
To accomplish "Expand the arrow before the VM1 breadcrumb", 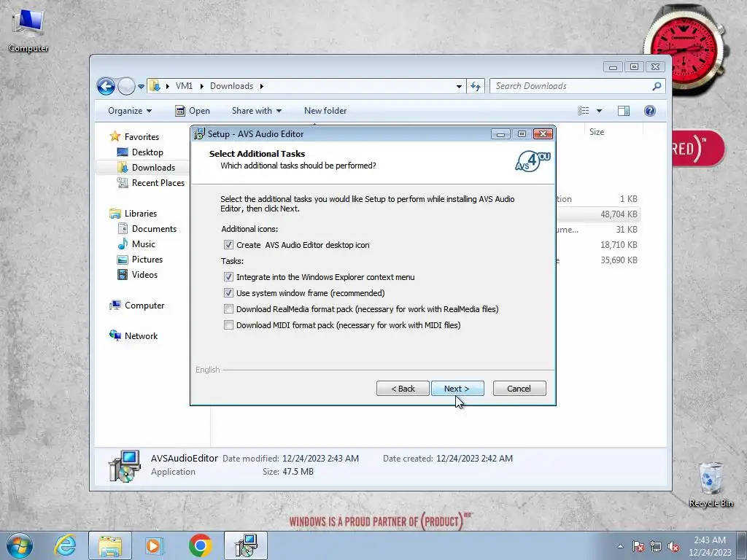I will click(x=168, y=86).
